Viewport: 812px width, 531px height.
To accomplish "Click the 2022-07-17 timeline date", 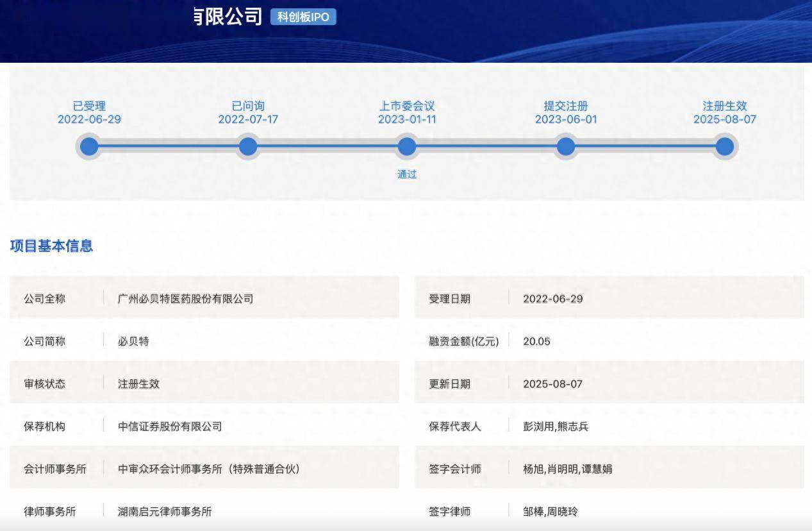I will [x=248, y=119].
